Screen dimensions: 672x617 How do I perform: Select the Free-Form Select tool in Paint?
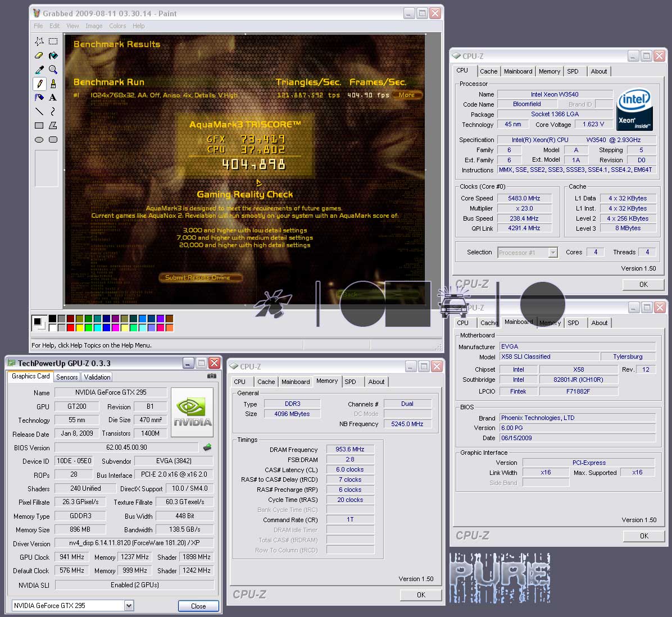[39, 42]
